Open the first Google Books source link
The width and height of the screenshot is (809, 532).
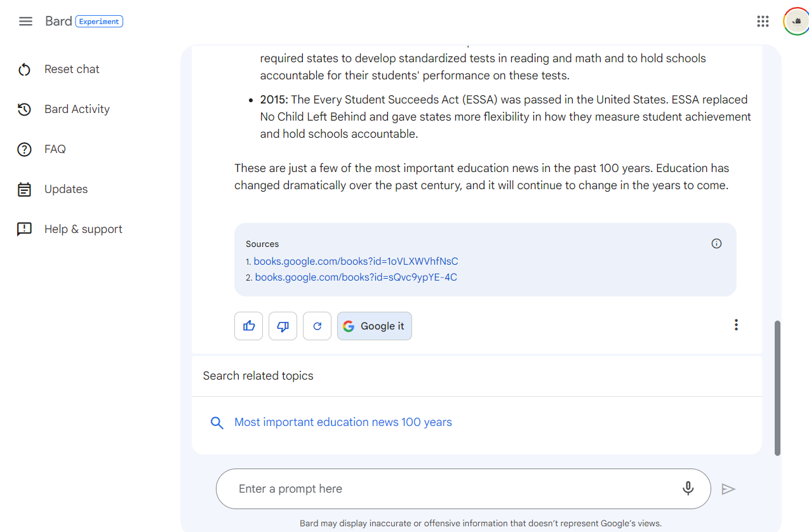pyautogui.click(x=356, y=262)
